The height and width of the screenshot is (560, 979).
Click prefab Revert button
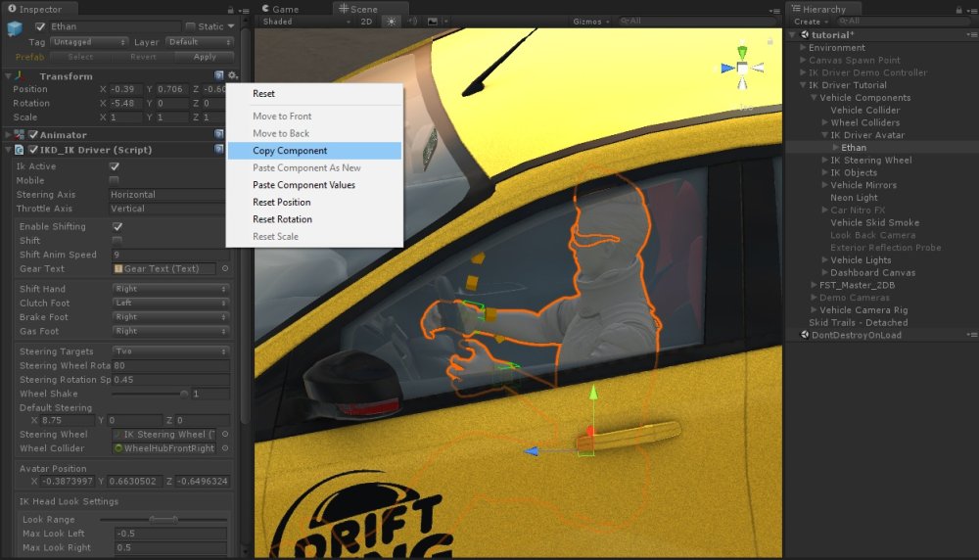pyautogui.click(x=143, y=57)
